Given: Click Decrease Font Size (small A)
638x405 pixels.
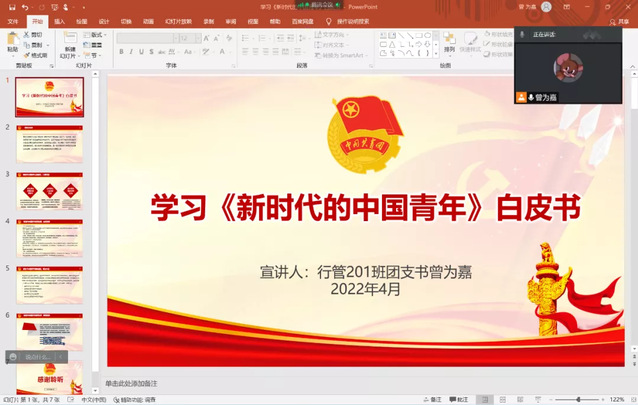Looking at the screenshot, I should coord(216,38).
